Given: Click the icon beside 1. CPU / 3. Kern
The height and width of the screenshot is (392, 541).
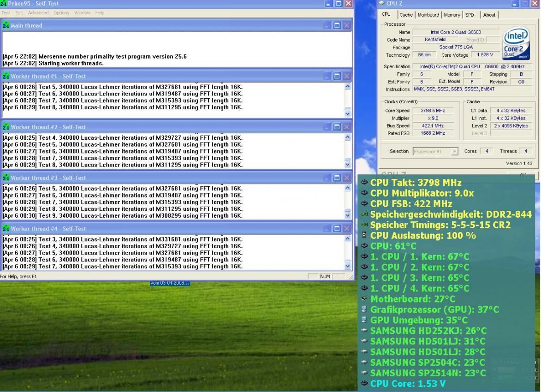Looking at the screenshot, I should click(364, 278).
